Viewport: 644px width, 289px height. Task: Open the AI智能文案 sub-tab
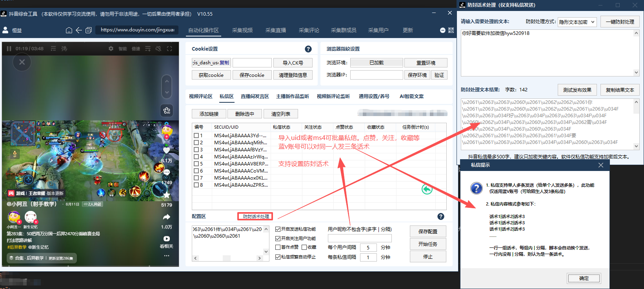[x=411, y=96]
